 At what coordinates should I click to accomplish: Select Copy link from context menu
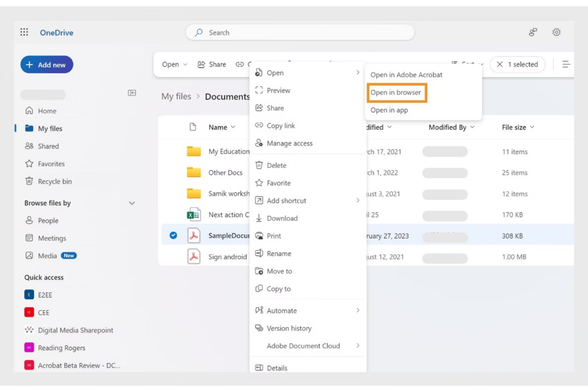click(x=307, y=126)
